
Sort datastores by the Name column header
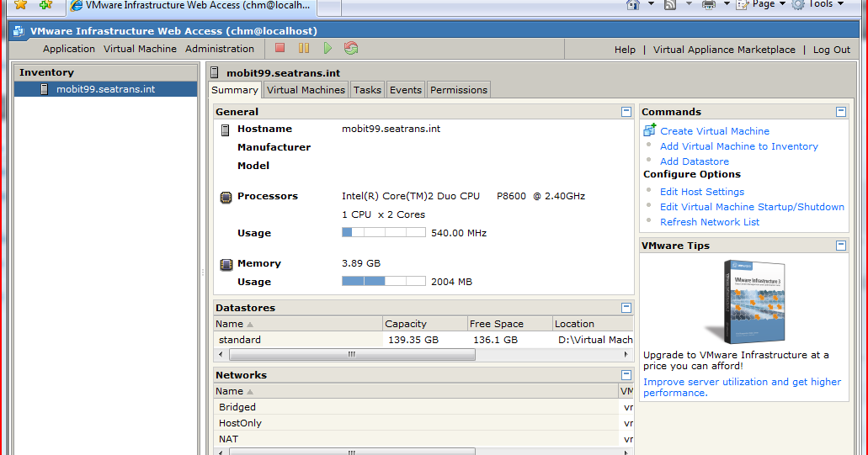[298, 324]
